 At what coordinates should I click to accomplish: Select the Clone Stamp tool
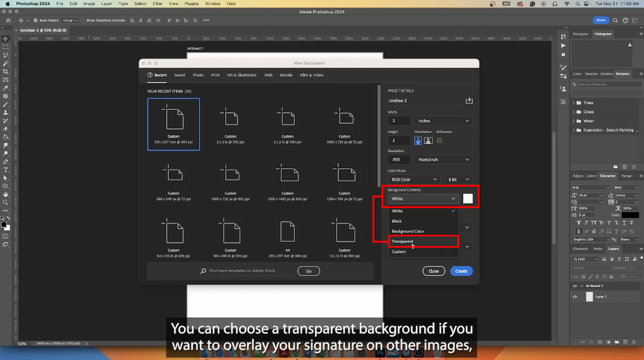coord(5,113)
